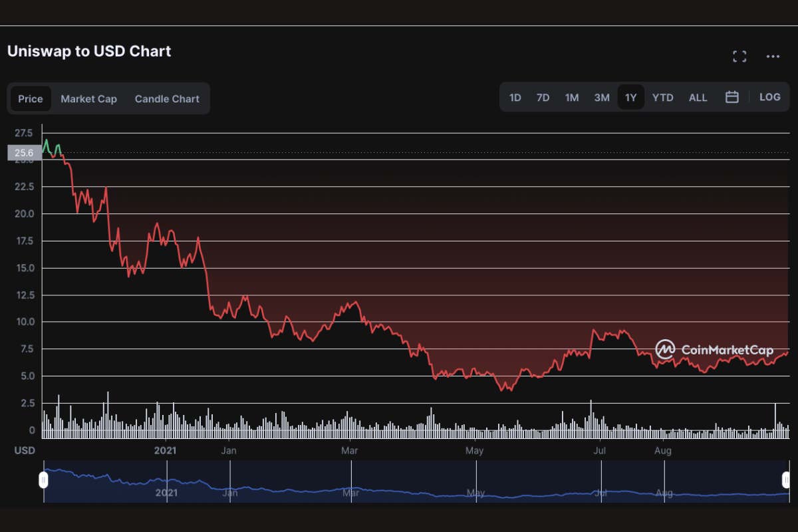Open the three-dot more options menu
The image size is (798, 532).
point(773,57)
